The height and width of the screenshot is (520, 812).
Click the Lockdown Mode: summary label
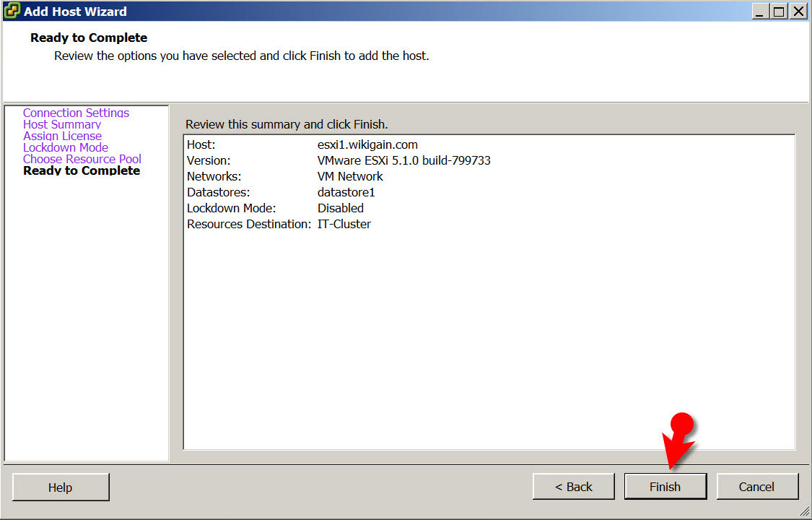232,208
